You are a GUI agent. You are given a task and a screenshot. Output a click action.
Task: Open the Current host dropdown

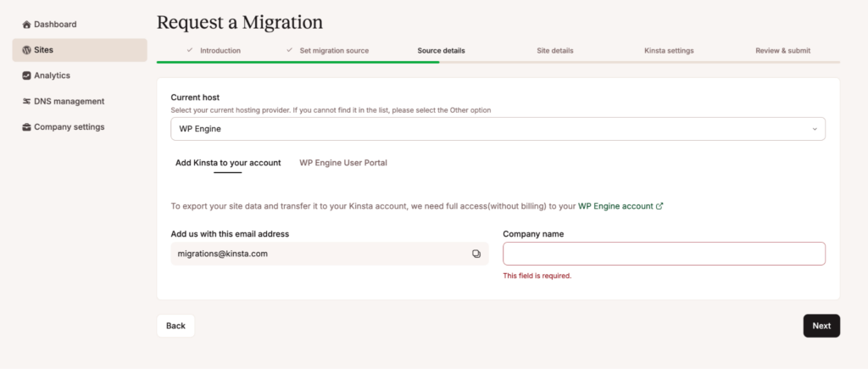click(498, 129)
